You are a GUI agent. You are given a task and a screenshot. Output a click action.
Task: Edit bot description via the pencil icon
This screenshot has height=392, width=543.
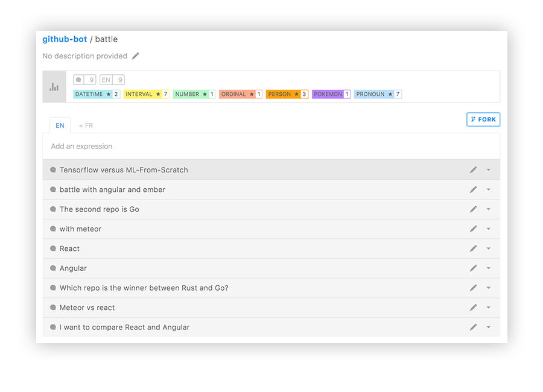pyautogui.click(x=135, y=55)
